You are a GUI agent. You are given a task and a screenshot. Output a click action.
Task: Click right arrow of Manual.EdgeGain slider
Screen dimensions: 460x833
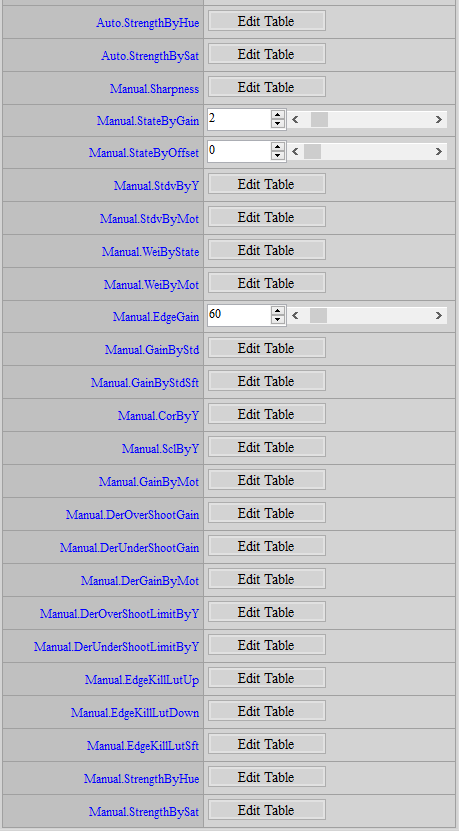pyautogui.click(x=439, y=316)
